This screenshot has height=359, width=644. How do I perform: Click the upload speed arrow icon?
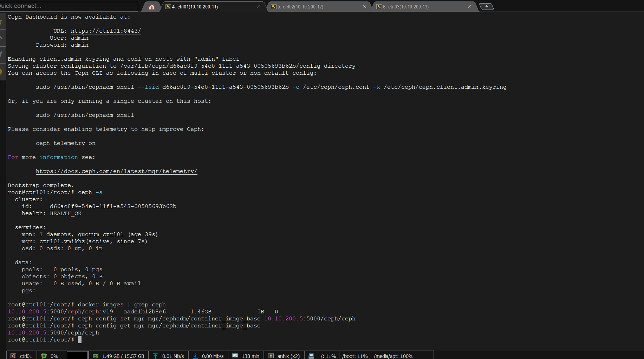point(156,356)
